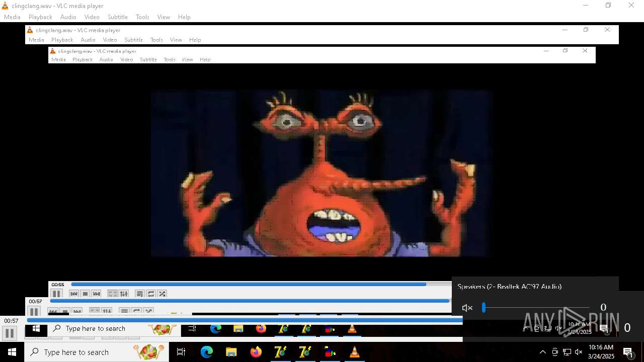Pause playback in the innermost nested VLC window

point(56,294)
